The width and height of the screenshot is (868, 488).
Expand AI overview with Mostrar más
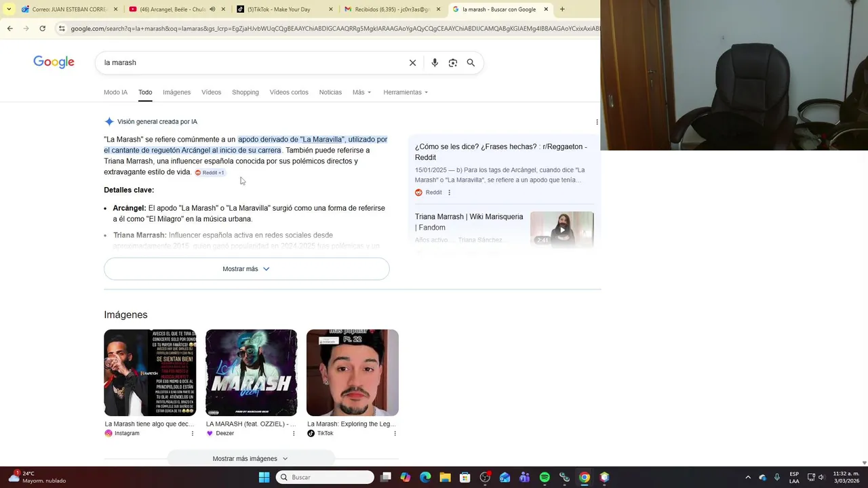point(246,269)
